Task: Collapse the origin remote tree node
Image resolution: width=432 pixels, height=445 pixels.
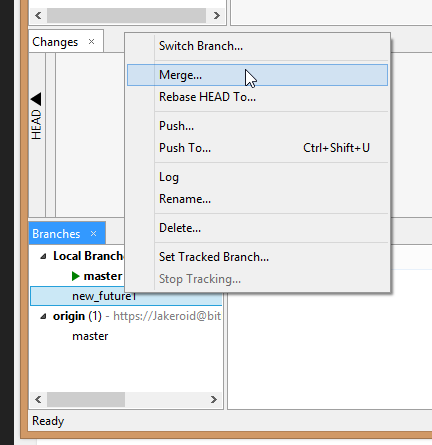Action: click(x=43, y=316)
